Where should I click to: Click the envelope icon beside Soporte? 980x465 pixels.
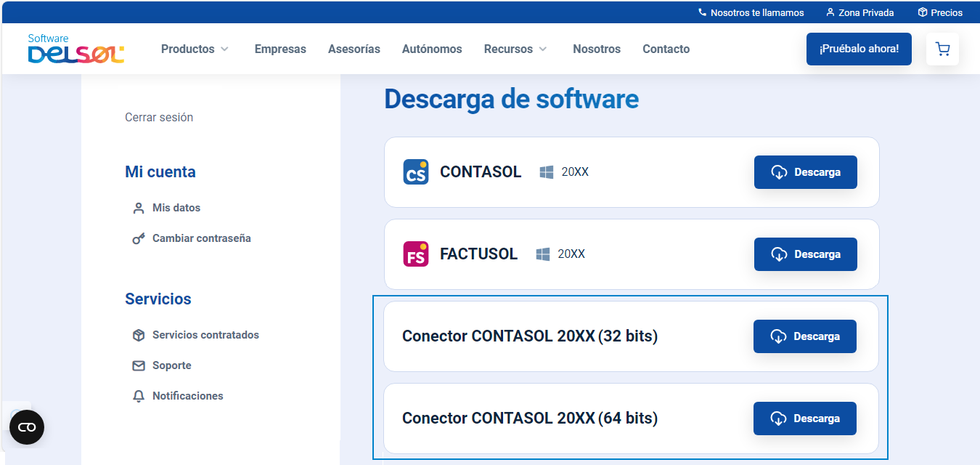138,365
